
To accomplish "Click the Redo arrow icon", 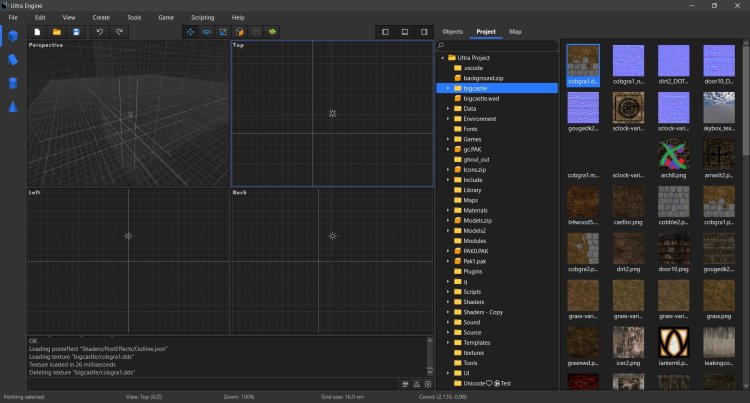I will [119, 32].
